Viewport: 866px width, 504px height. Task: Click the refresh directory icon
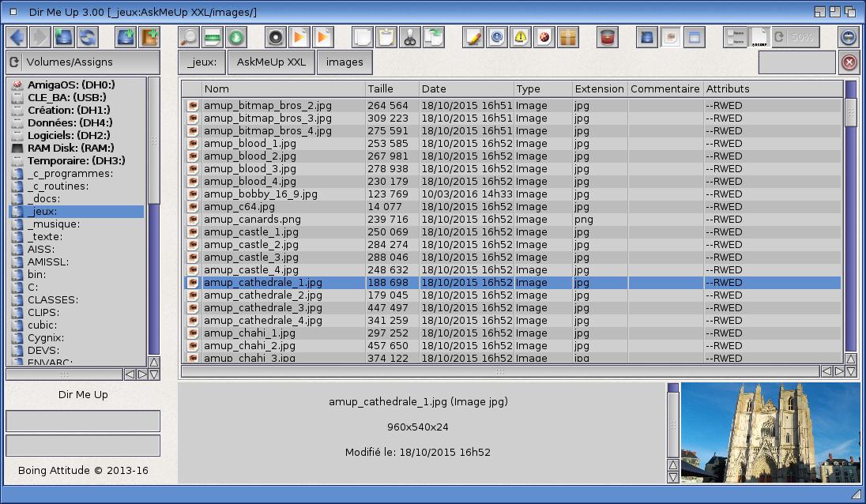[x=87, y=37]
